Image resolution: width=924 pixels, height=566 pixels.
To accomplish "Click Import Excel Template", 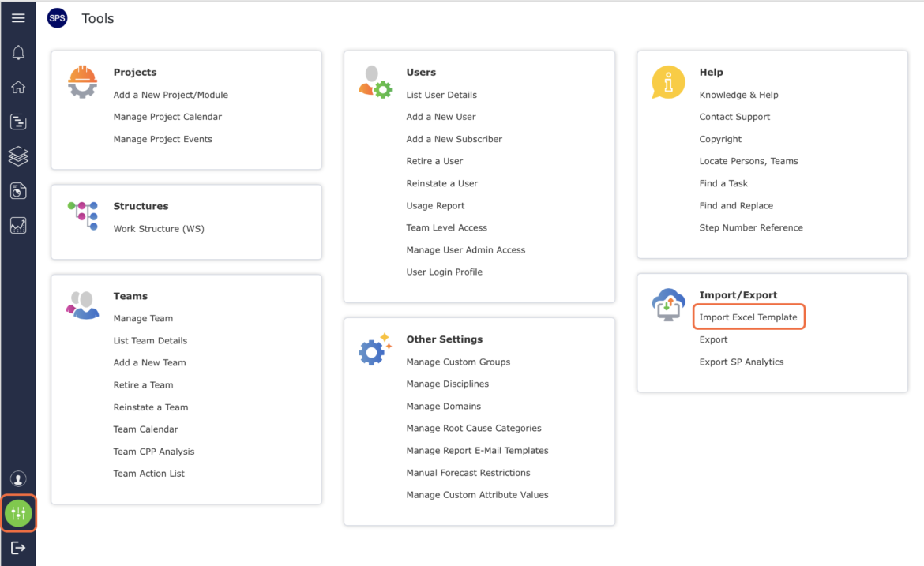I will pyautogui.click(x=749, y=317).
